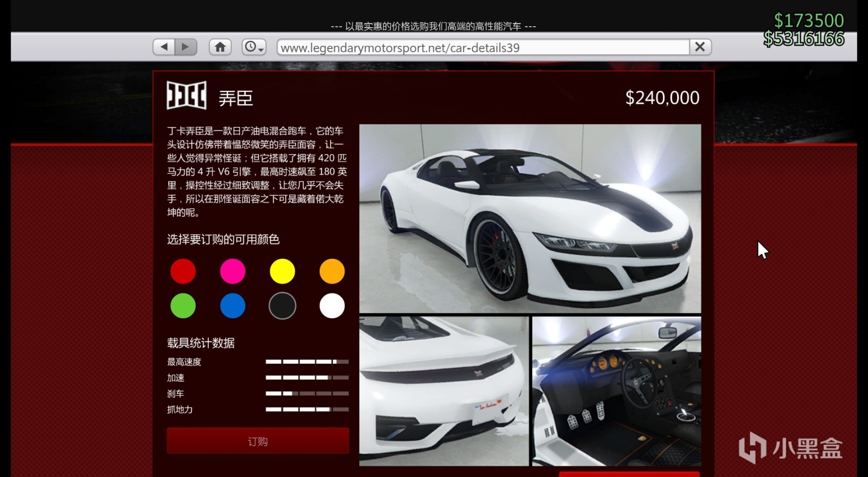Click the Dinka brand logo

click(x=186, y=95)
